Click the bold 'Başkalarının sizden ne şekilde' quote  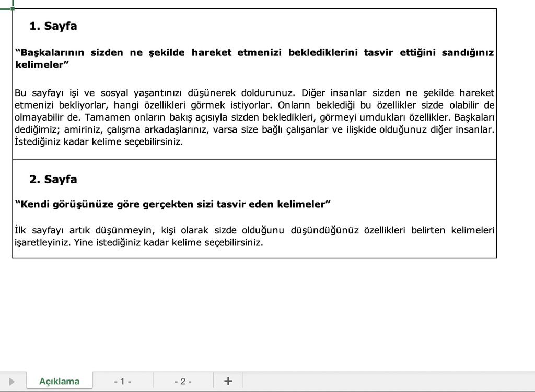click(x=254, y=58)
